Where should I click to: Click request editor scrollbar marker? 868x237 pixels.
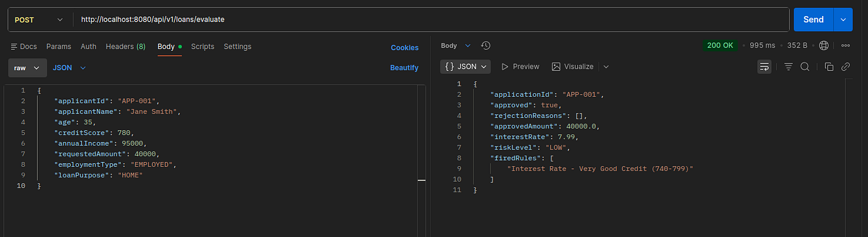422,180
